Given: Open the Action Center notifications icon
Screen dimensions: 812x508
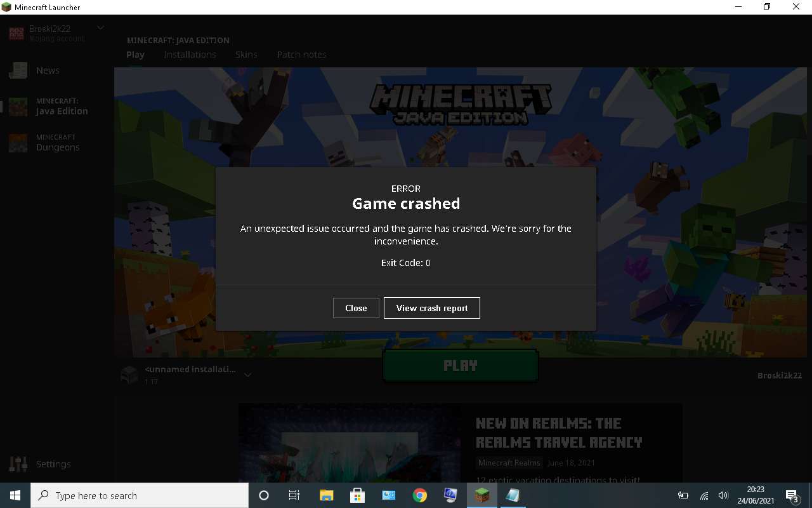Looking at the screenshot, I should (x=792, y=495).
